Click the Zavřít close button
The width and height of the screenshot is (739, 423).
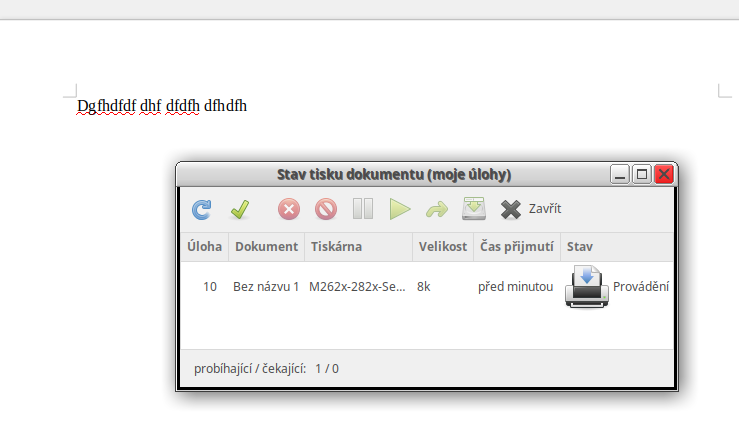(x=531, y=209)
